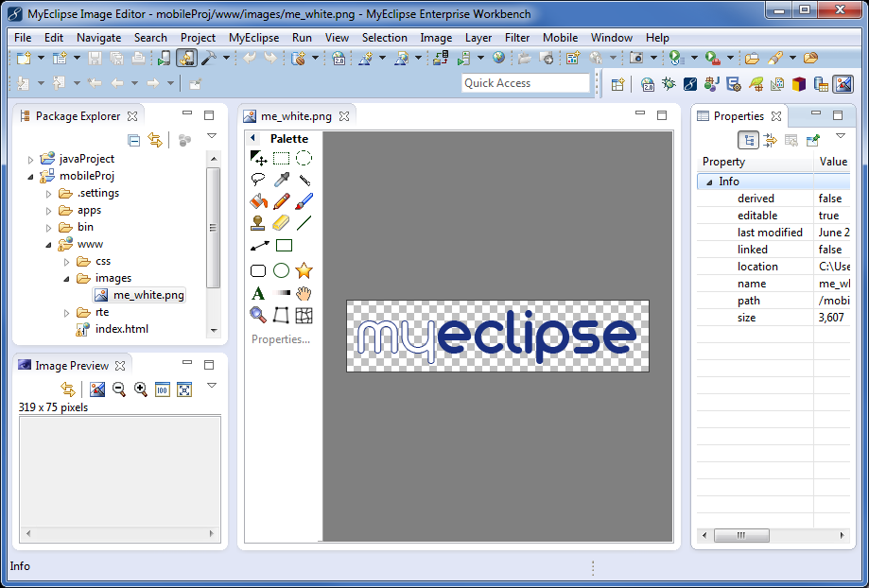Toggle Link with Editor in Package Explorer

point(155,140)
